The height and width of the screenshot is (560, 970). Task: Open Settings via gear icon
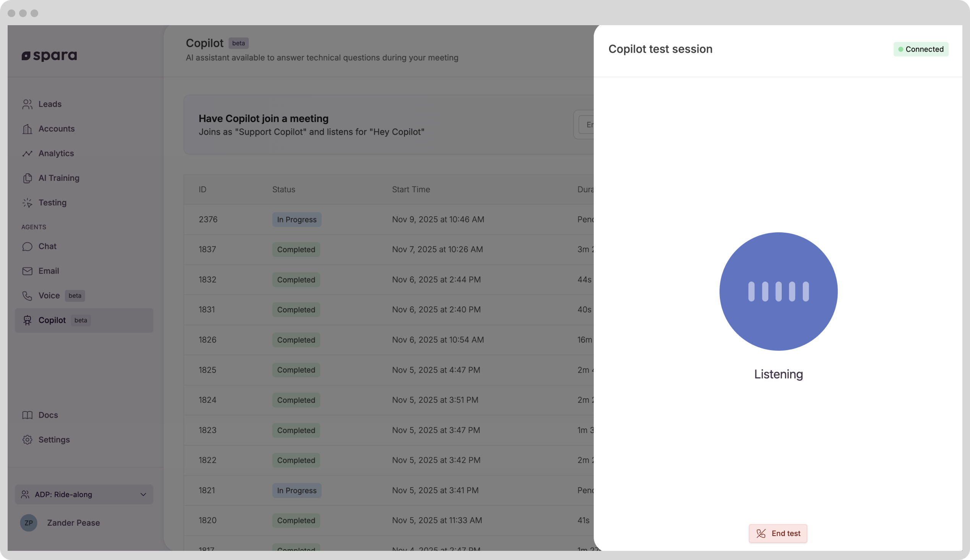click(x=27, y=439)
